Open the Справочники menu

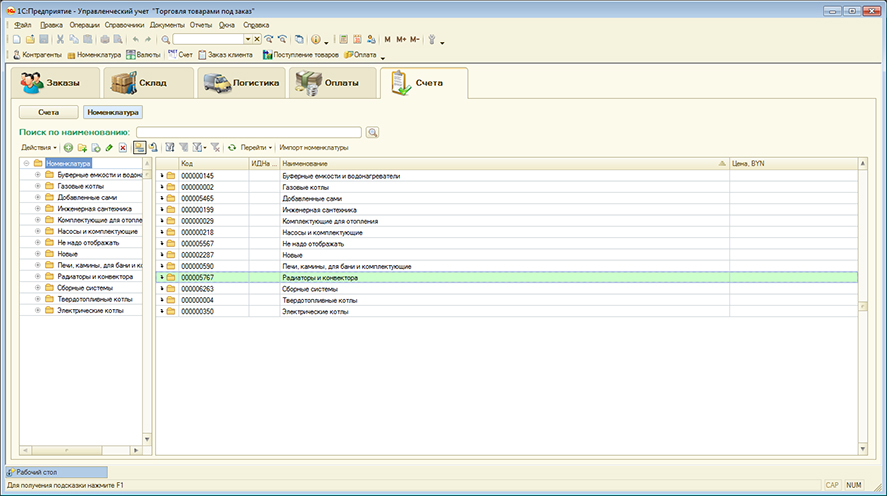(127, 23)
